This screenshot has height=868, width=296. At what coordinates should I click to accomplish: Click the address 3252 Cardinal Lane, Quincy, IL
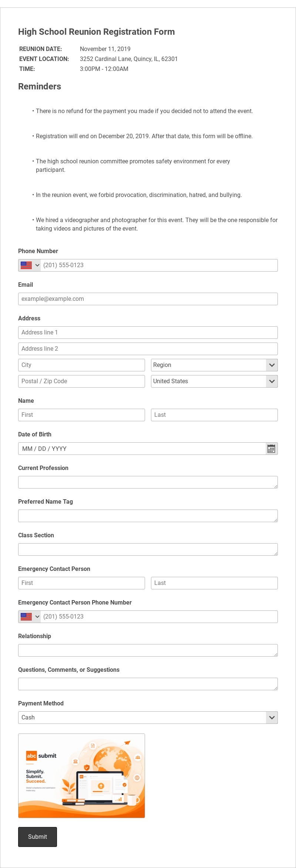pyautogui.click(x=129, y=59)
